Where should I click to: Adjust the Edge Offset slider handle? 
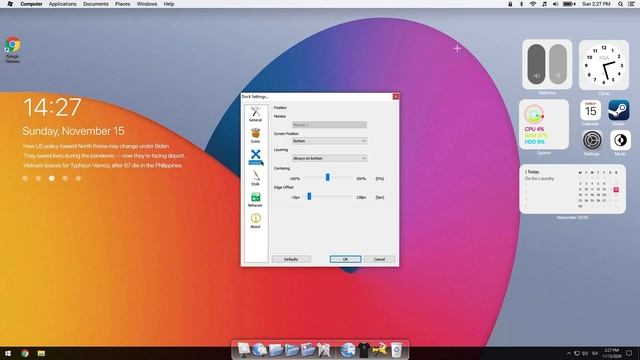click(x=309, y=196)
